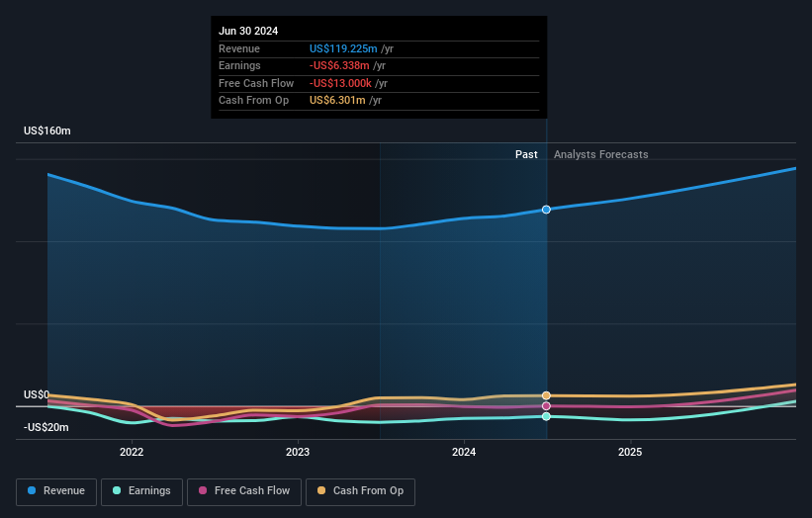Click the Past section label

pyautogui.click(x=526, y=154)
